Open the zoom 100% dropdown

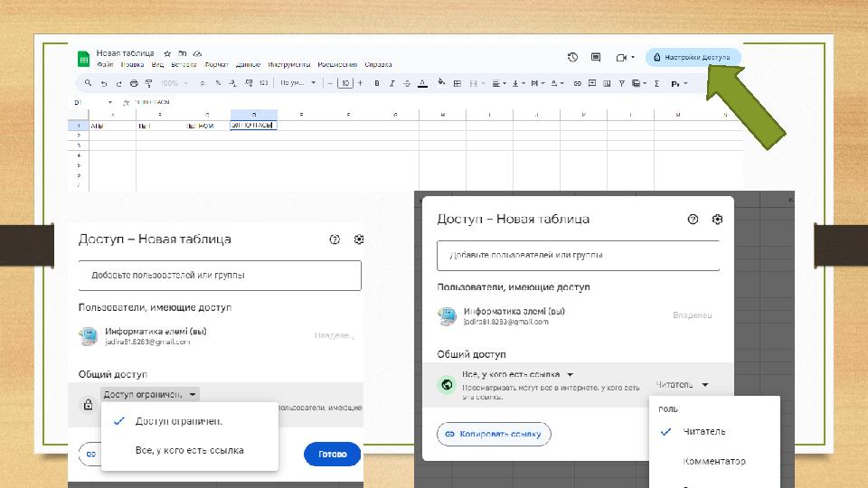pos(175,83)
